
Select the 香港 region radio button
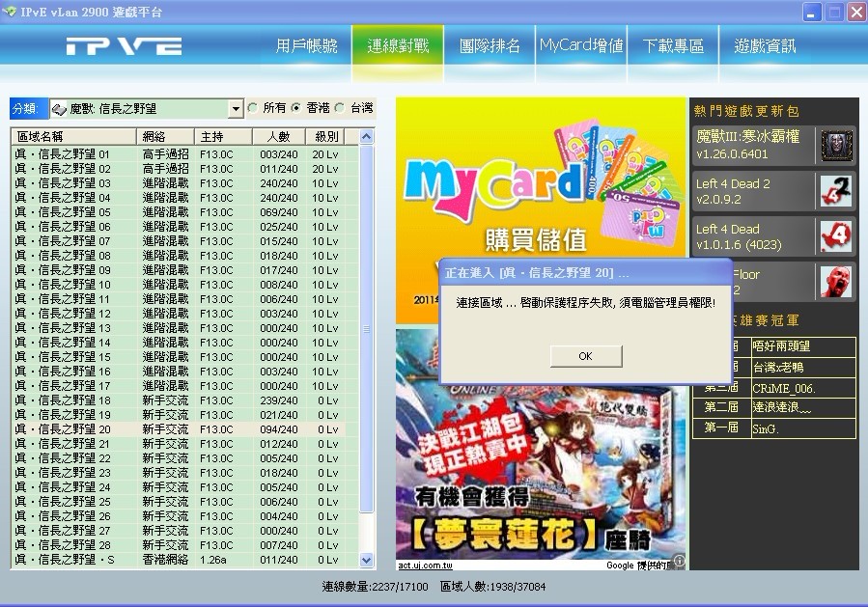(x=296, y=108)
